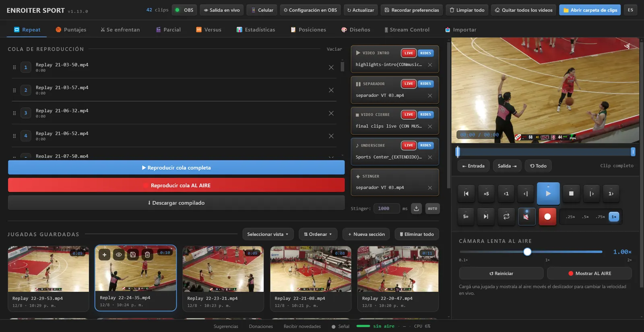644x332 pixels.
Task: Open the Estadísticas tab
Action: click(256, 30)
